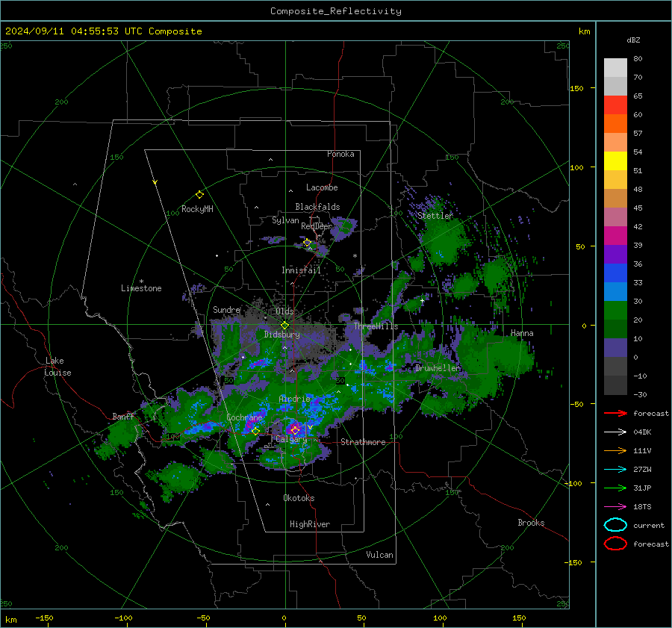Click the Ponoka city label
The width and height of the screenshot is (672, 628).
[x=340, y=155]
